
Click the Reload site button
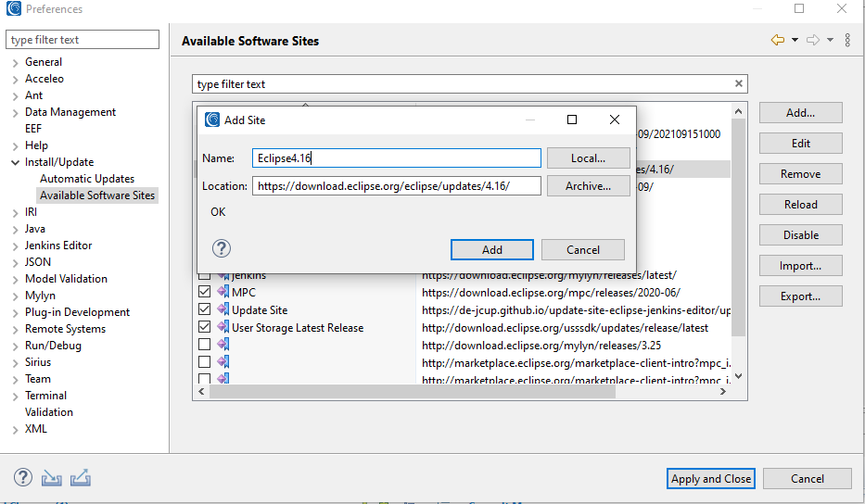click(800, 205)
